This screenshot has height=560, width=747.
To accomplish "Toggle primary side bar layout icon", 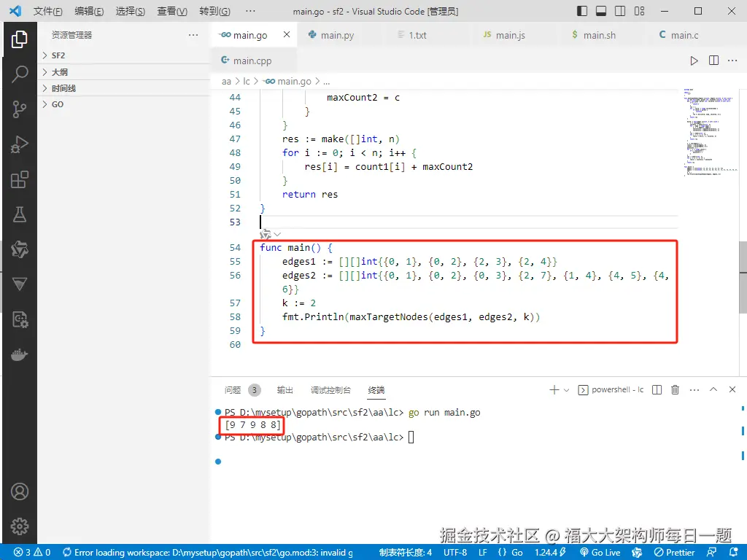I will point(582,11).
